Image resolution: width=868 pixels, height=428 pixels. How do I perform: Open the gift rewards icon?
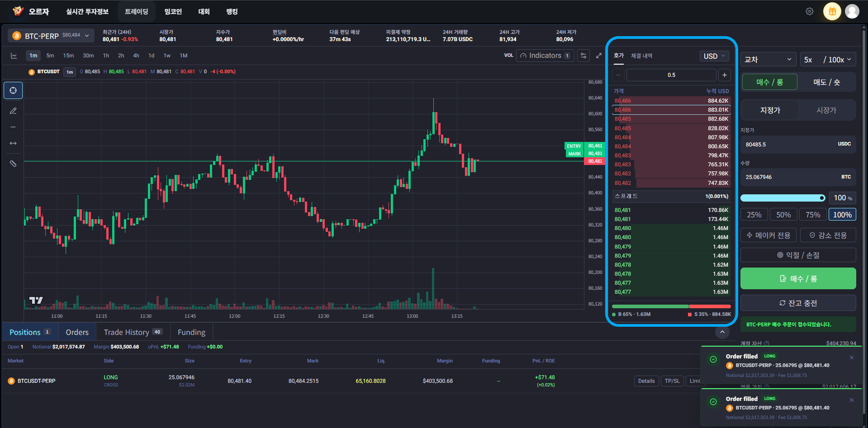tap(832, 11)
